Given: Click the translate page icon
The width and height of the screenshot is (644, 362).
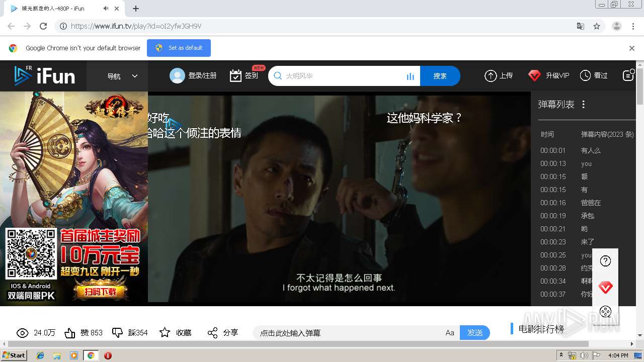Looking at the screenshot, I should 581,26.
